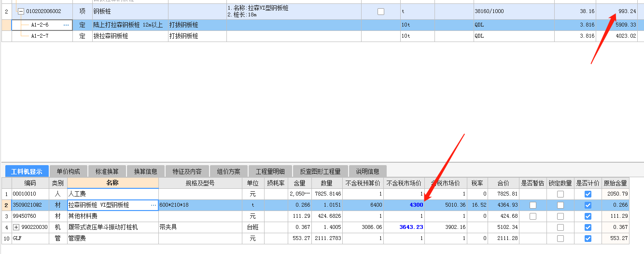The width and height of the screenshot is (644, 254).
Task: Enable 锁定数量 for 拉森钢板桩 row
Action: click(x=560, y=205)
